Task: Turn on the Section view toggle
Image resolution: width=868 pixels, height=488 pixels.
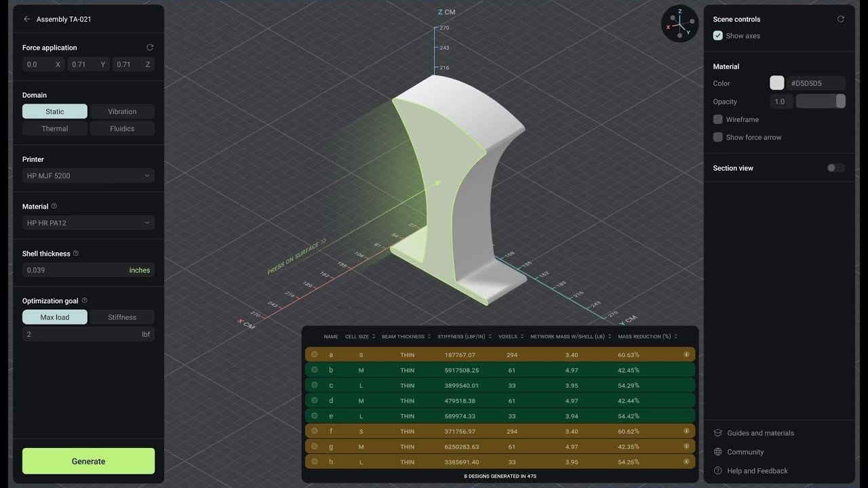Action: click(x=835, y=168)
